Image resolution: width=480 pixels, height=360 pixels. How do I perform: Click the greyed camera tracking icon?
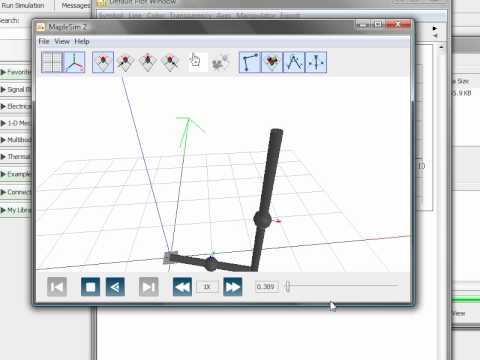pos(220,62)
